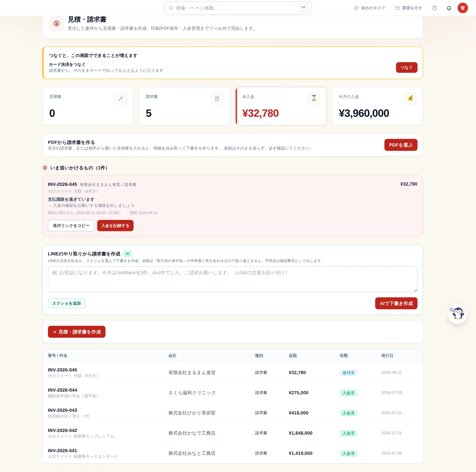
Task: Click 発行日 column header
Action: [387, 356]
